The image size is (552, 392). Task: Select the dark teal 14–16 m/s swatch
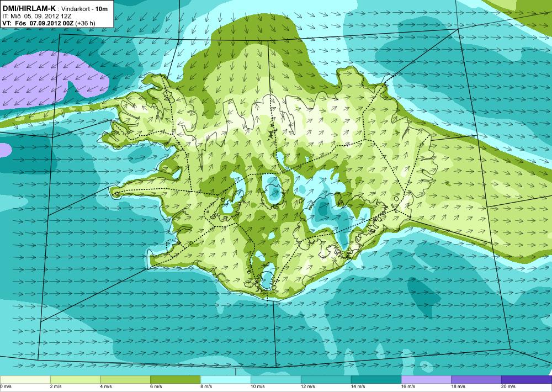click(x=376, y=380)
